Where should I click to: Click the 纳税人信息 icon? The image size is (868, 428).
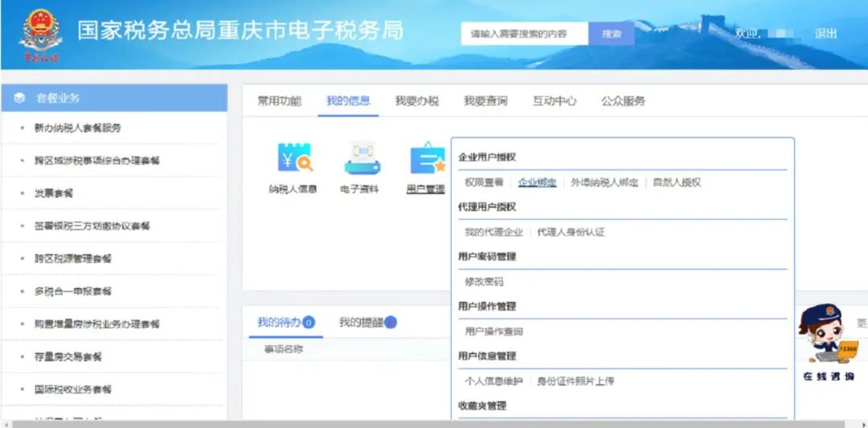click(x=293, y=158)
